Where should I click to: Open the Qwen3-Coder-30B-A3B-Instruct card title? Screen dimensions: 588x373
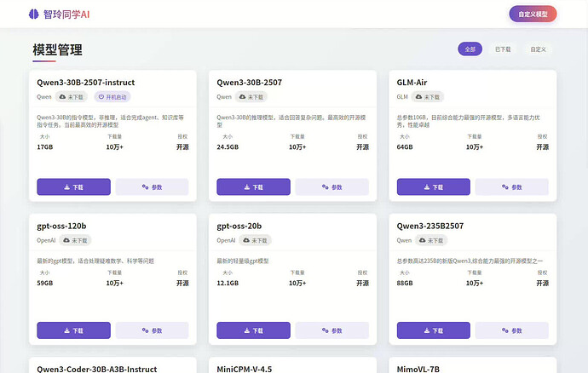tap(97, 369)
